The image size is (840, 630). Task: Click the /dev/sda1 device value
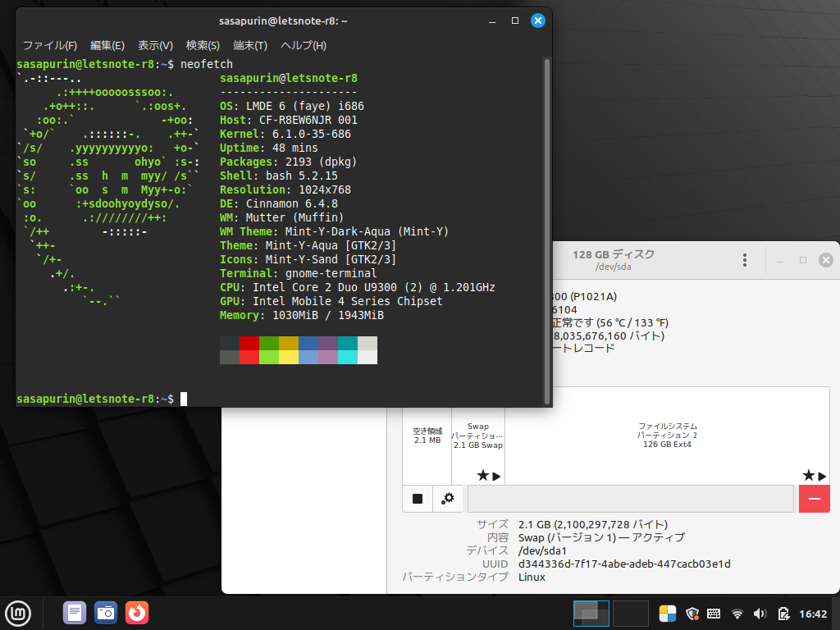coord(542,550)
